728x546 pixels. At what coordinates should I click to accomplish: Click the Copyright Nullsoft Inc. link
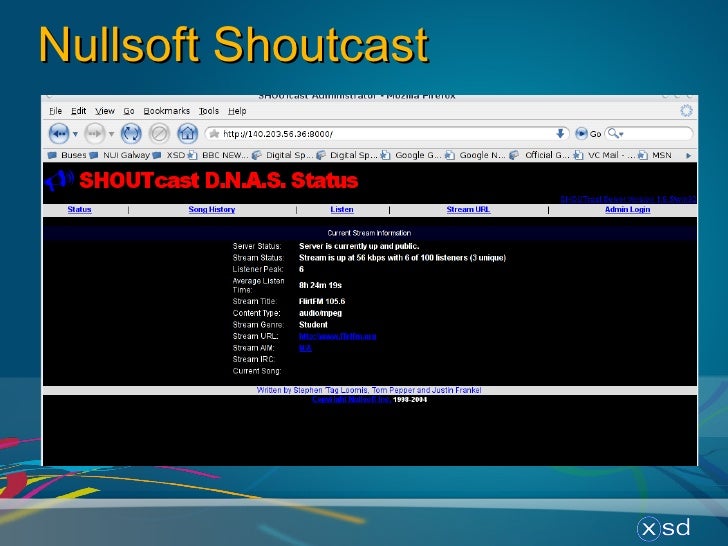(x=351, y=400)
